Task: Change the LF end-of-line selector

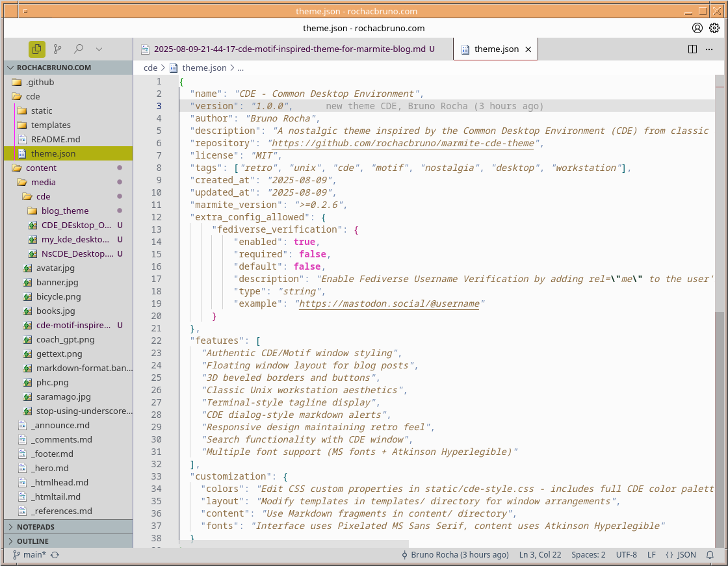Action: point(651,555)
